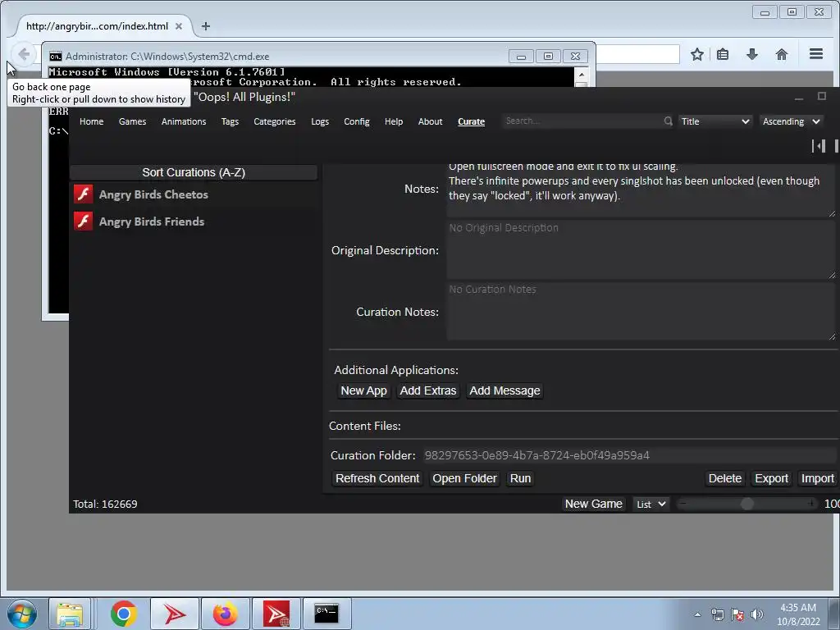Click the Import curation button

tap(818, 478)
